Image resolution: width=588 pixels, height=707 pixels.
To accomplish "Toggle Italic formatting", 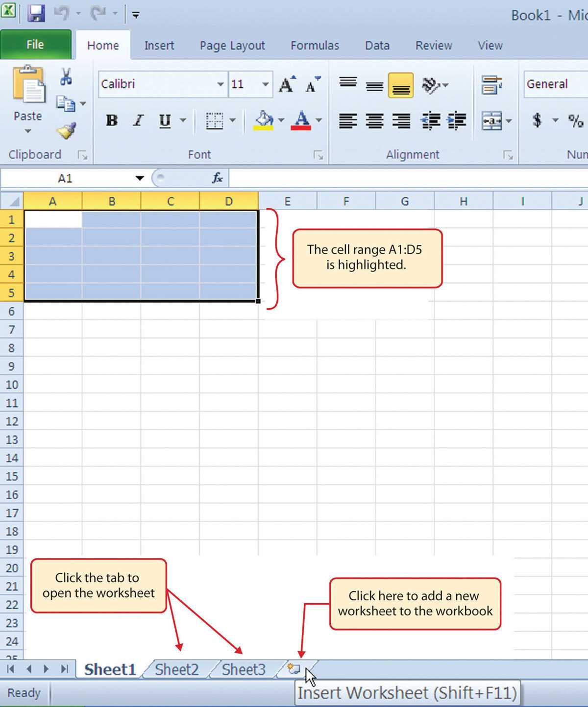I will point(139,121).
